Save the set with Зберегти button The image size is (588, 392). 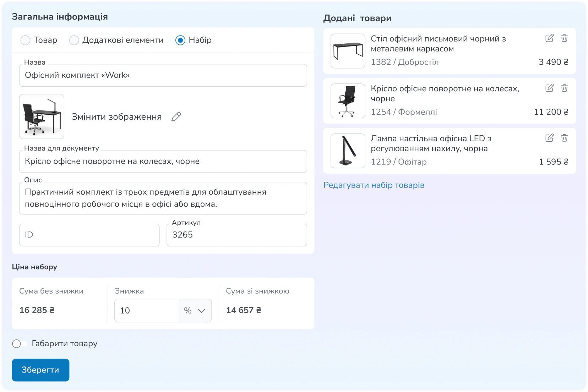tap(40, 370)
